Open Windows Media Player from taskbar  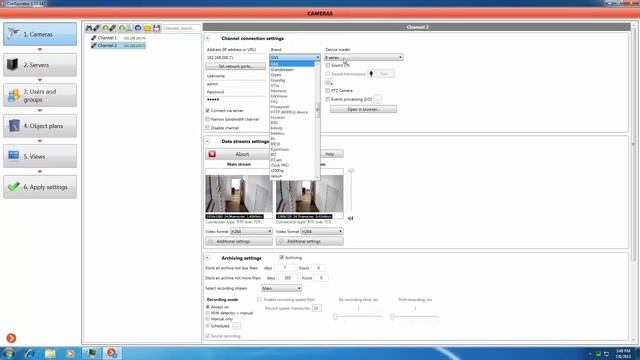[70, 353]
